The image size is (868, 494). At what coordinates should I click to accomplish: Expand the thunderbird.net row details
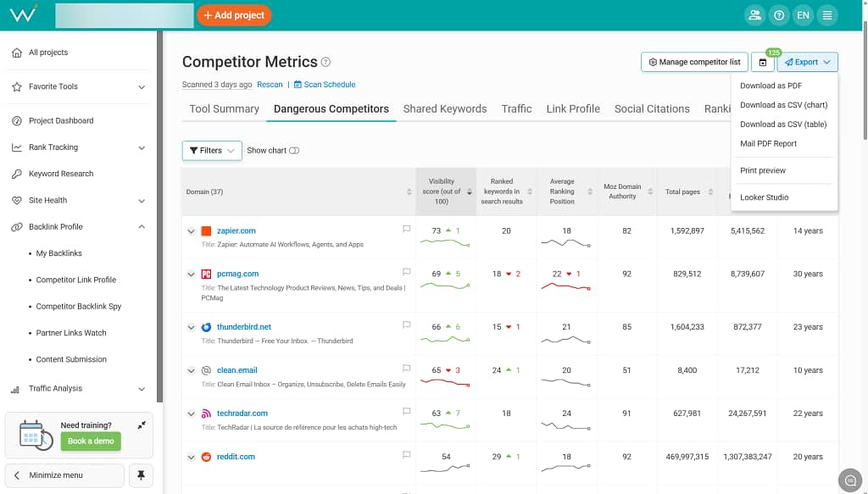click(x=191, y=327)
